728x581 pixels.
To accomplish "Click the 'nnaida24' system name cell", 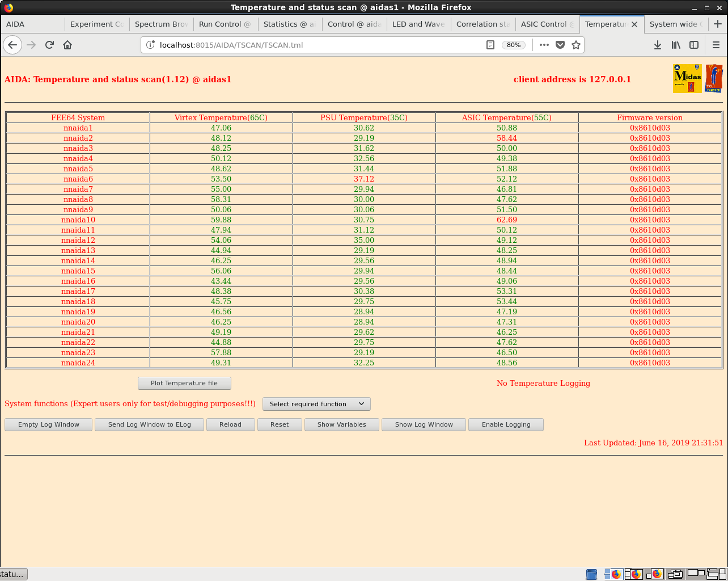I will (x=78, y=363).
